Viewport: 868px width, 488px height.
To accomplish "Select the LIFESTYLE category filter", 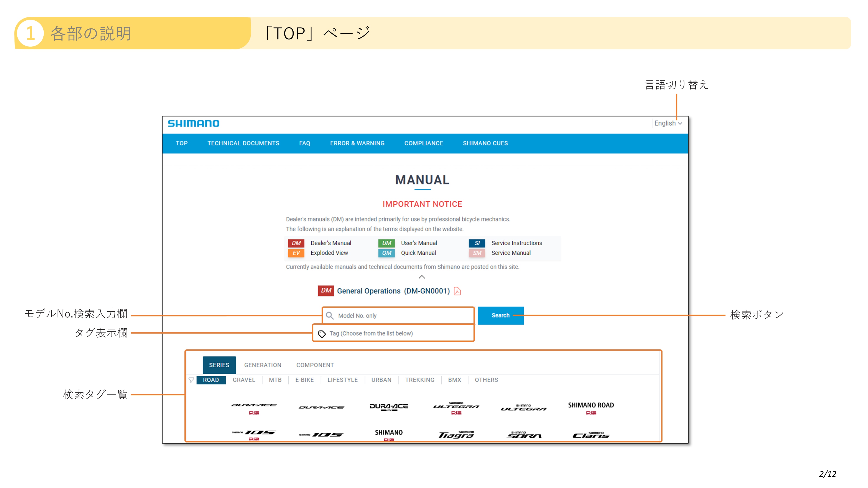I will [x=342, y=380].
